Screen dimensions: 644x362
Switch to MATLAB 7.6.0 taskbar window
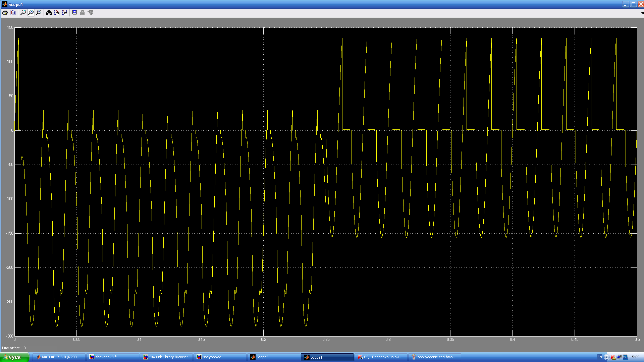tap(59, 357)
